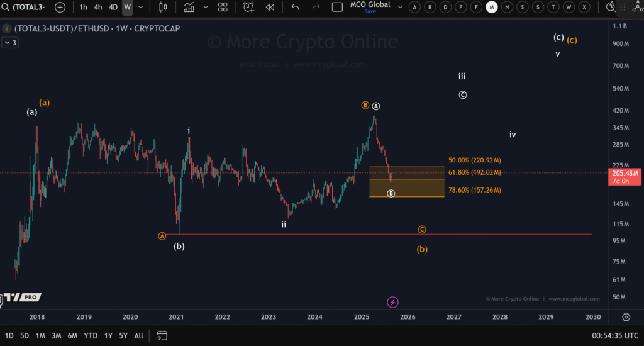Click the purple lightning event marker
This screenshot has height=346, width=644.
click(x=392, y=303)
